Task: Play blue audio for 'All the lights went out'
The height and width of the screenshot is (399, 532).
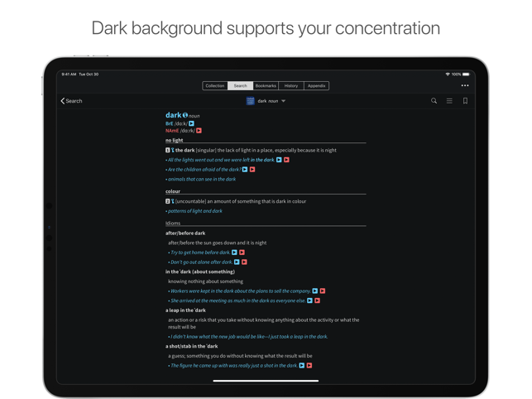Action: pos(279,160)
